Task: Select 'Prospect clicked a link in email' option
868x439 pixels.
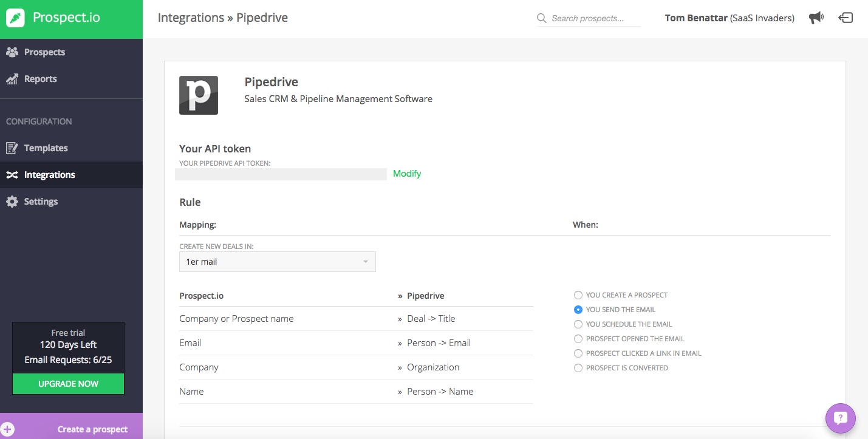Action: pyautogui.click(x=578, y=353)
